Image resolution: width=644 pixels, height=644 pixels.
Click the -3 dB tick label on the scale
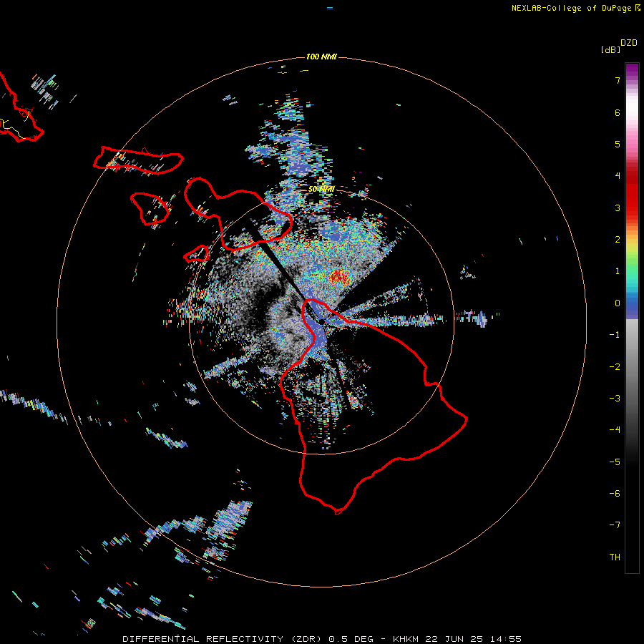point(615,399)
